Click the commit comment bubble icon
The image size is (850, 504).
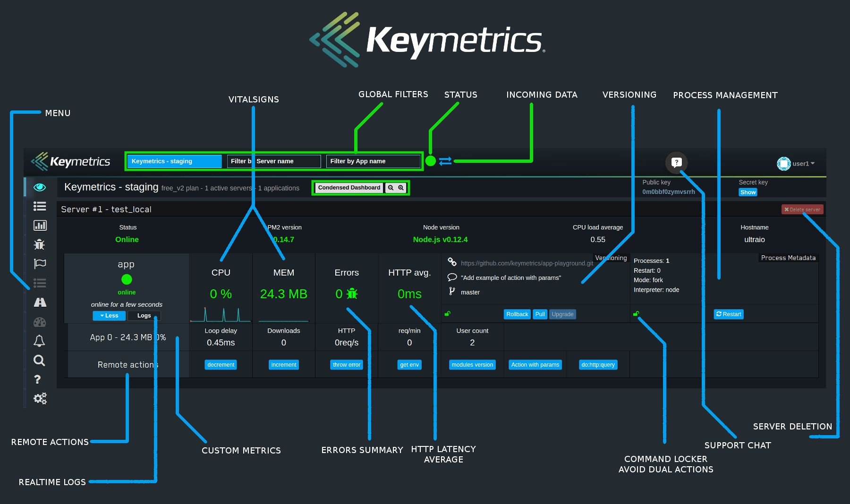click(452, 277)
